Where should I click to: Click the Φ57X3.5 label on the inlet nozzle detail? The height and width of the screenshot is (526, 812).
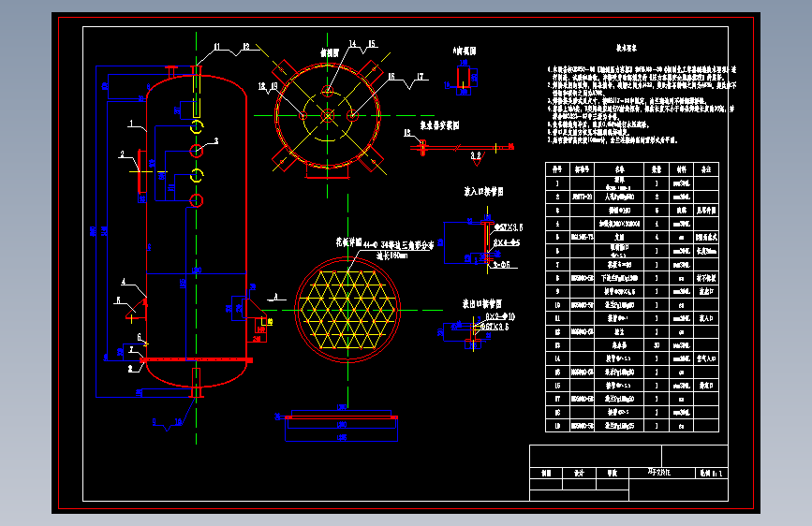(x=509, y=227)
